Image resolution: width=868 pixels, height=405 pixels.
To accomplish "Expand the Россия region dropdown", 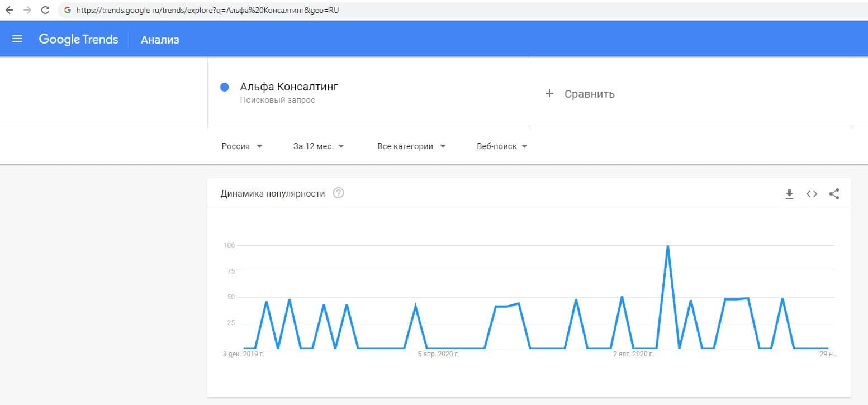I will click(242, 146).
